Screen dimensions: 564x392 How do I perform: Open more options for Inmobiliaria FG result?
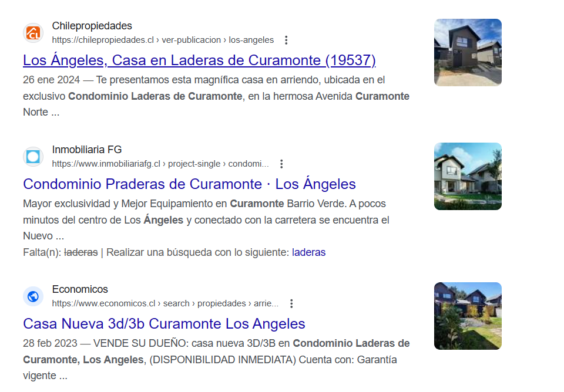point(281,164)
